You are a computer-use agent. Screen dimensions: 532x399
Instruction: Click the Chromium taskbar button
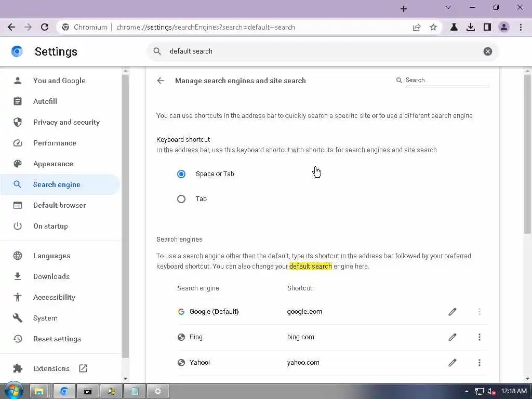click(63, 391)
